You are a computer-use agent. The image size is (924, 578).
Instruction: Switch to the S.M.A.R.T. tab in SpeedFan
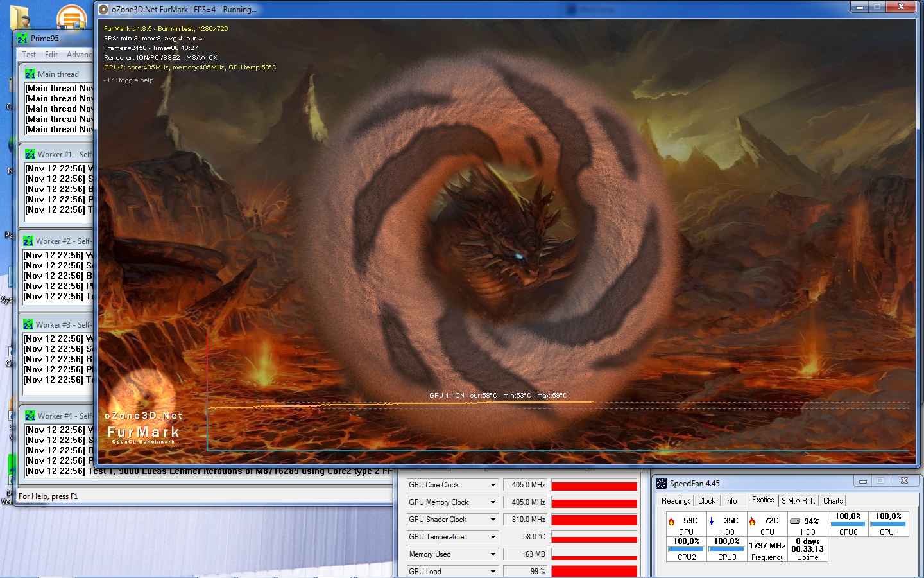tap(798, 501)
